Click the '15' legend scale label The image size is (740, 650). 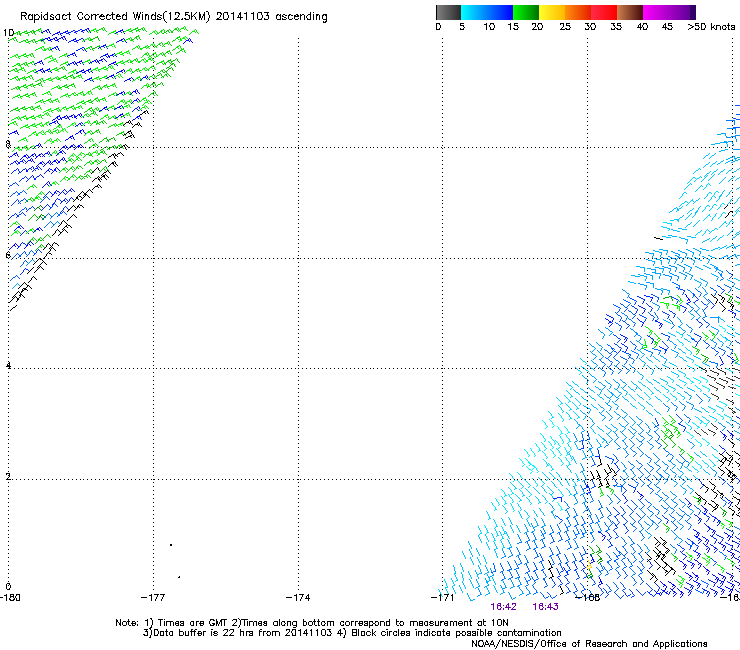(513, 27)
